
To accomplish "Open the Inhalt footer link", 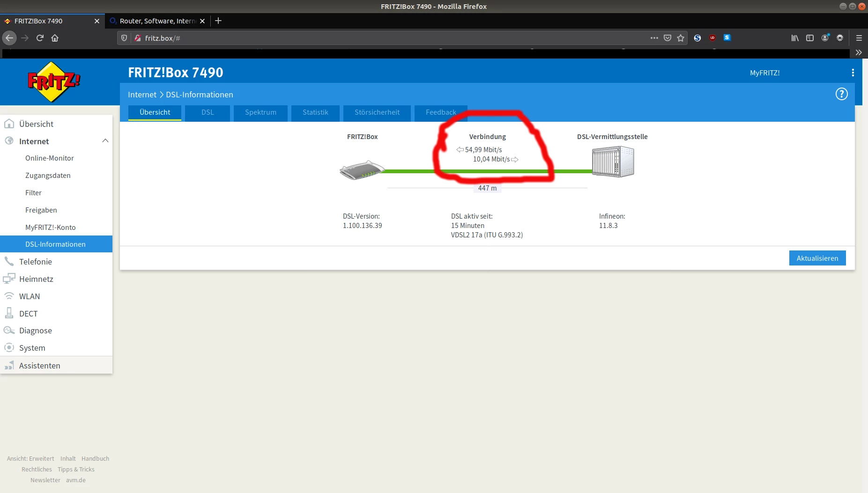I will tap(68, 459).
